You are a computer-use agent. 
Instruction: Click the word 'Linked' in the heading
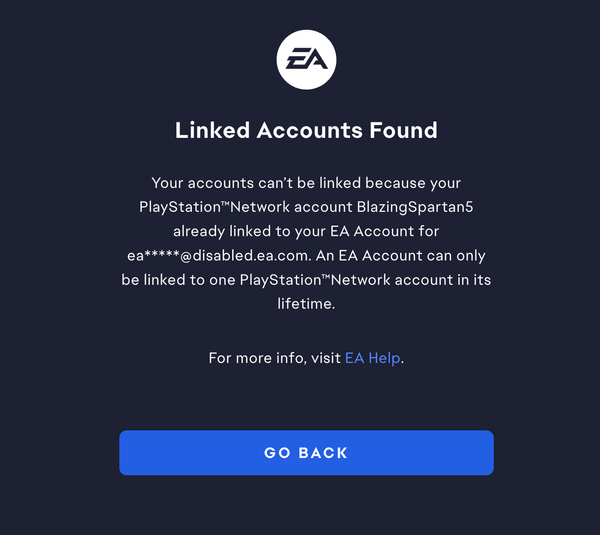coord(212,130)
